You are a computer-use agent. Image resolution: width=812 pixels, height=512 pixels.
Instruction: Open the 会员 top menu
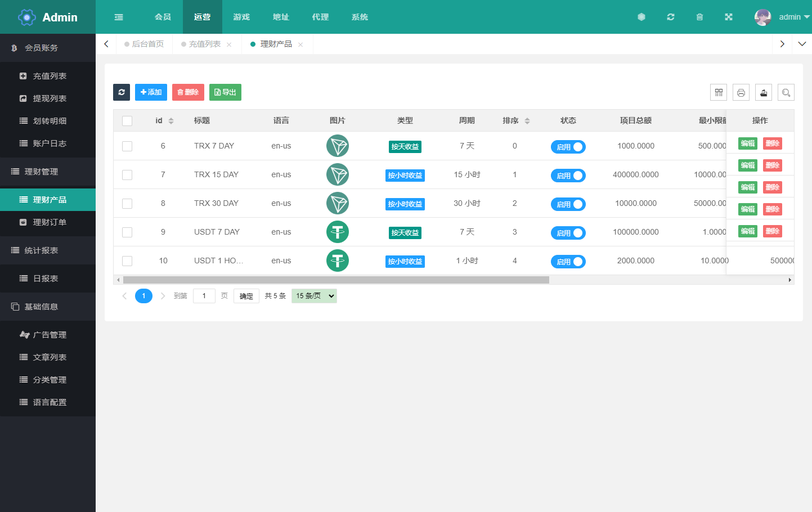coord(163,17)
